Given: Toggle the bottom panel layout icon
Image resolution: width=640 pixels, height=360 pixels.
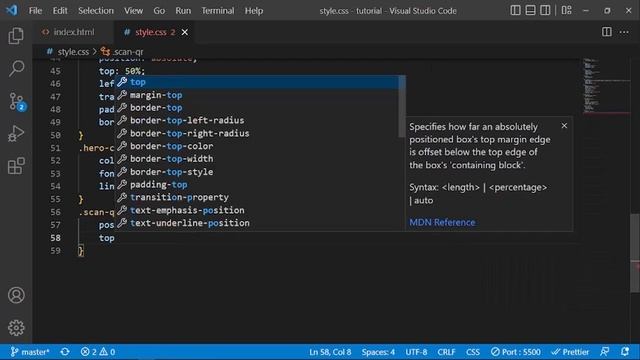Looking at the screenshot, I should [x=530, y=10].
